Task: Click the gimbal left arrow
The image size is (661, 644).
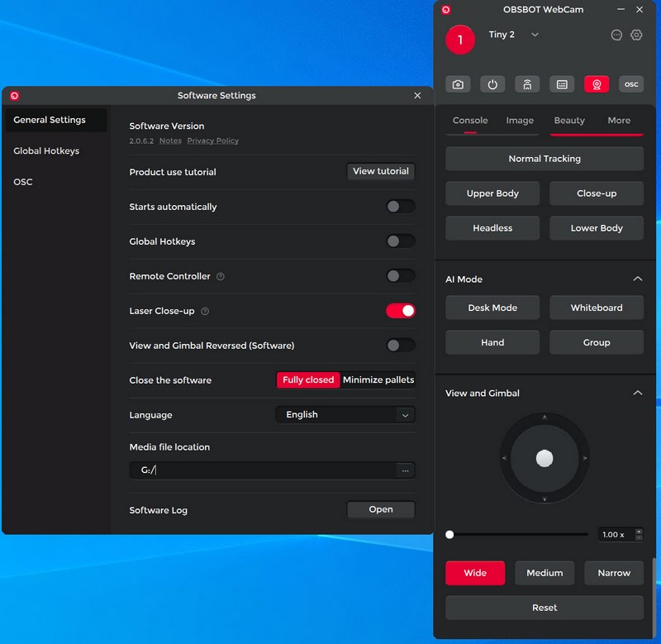Action: click(x=504, y=458)
